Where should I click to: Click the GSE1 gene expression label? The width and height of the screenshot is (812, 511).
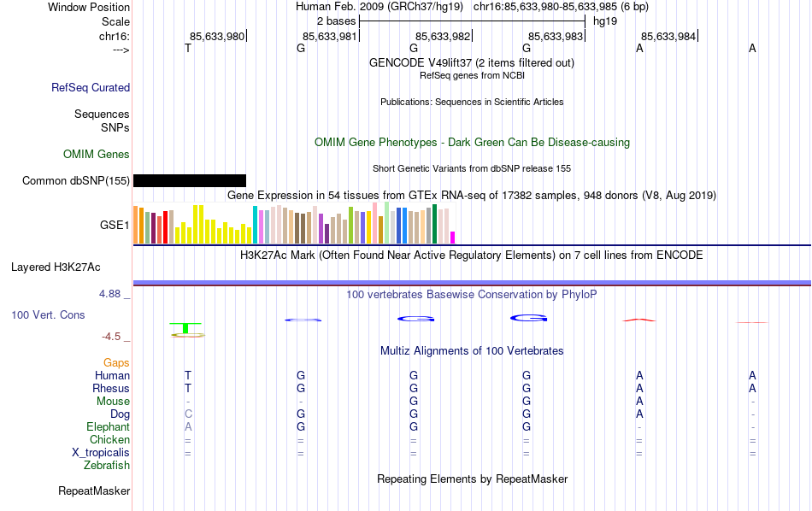click(115, 225)
